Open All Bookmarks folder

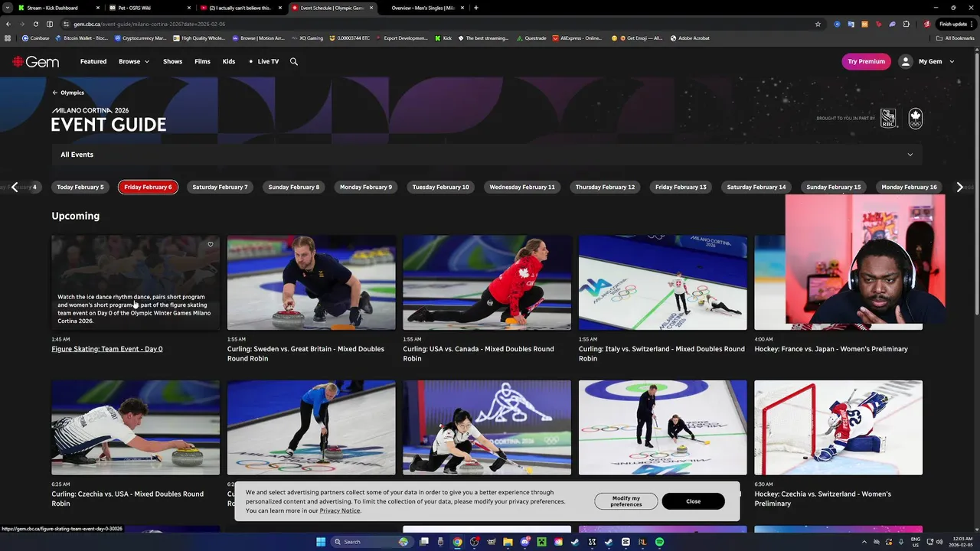click(955, 37)
